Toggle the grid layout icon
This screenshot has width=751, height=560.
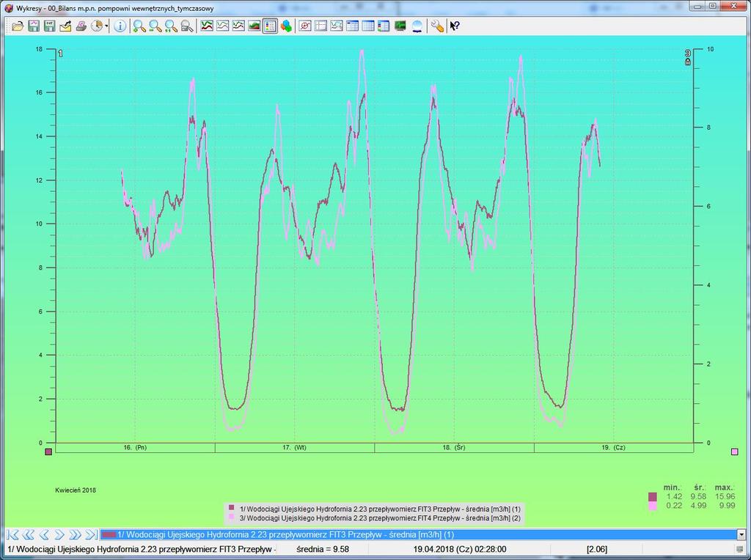(321, 26)
